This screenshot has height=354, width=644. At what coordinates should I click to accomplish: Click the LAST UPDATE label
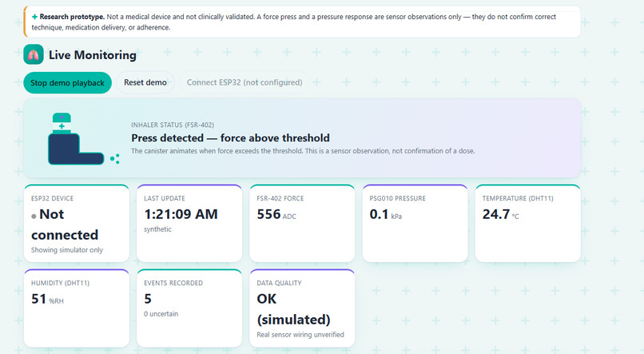pos(165,198)
